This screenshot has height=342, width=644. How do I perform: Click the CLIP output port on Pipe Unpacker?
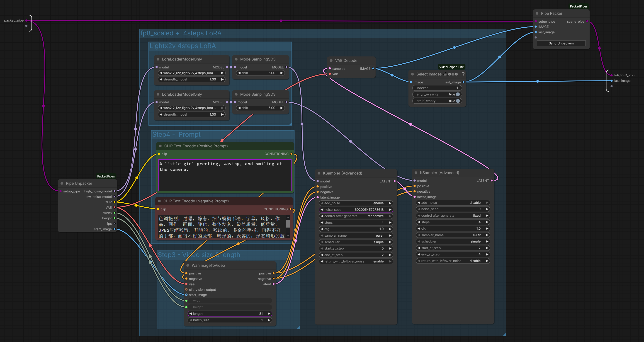click(114, 202)
